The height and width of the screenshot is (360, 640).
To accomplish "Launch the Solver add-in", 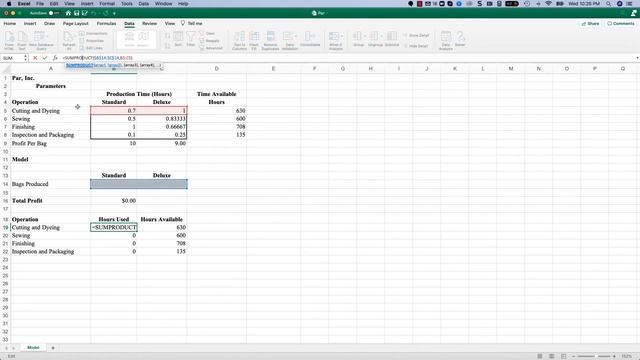I will (460, 39).
